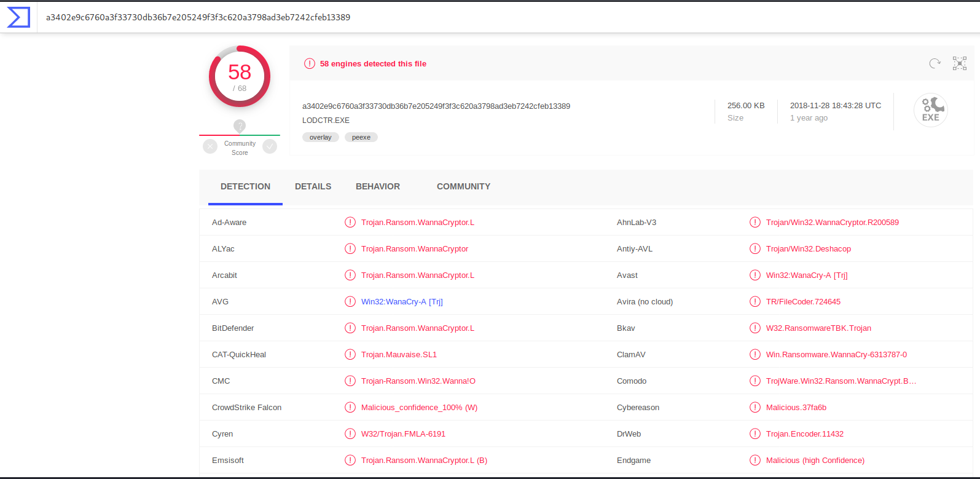Click the Avira (no cloud) engine name
The height and width of the screenshot is (479, 980).
[645, 301]
